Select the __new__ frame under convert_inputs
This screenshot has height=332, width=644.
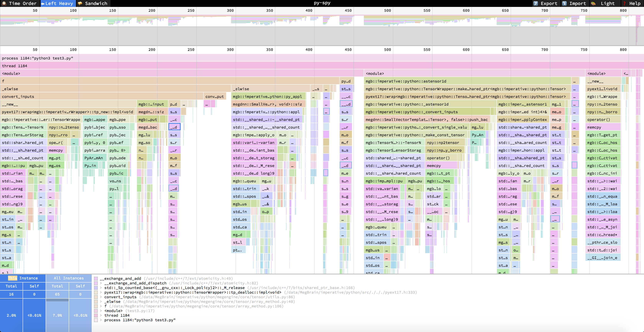point(68,104)
